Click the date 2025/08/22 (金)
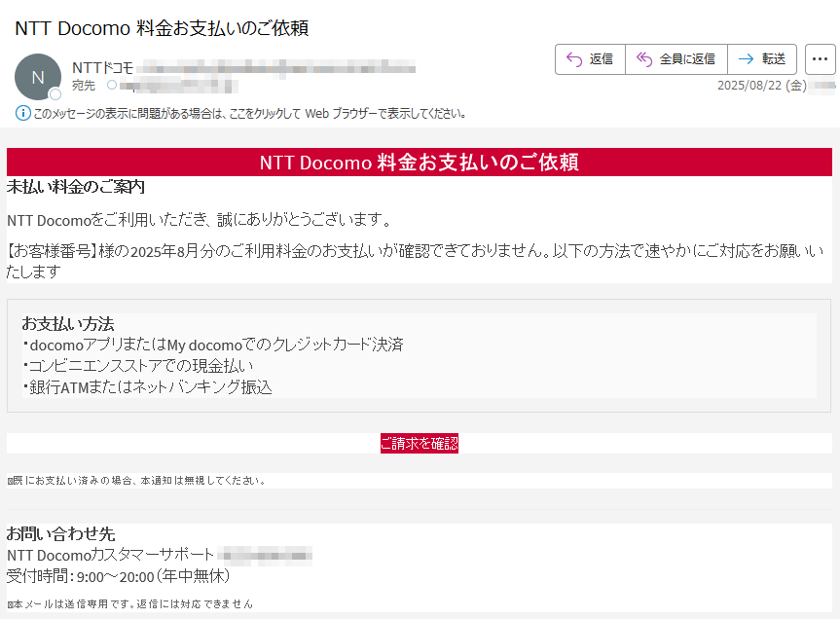The height and width of the screenshot is (619, 840). (x=762, y=86)
